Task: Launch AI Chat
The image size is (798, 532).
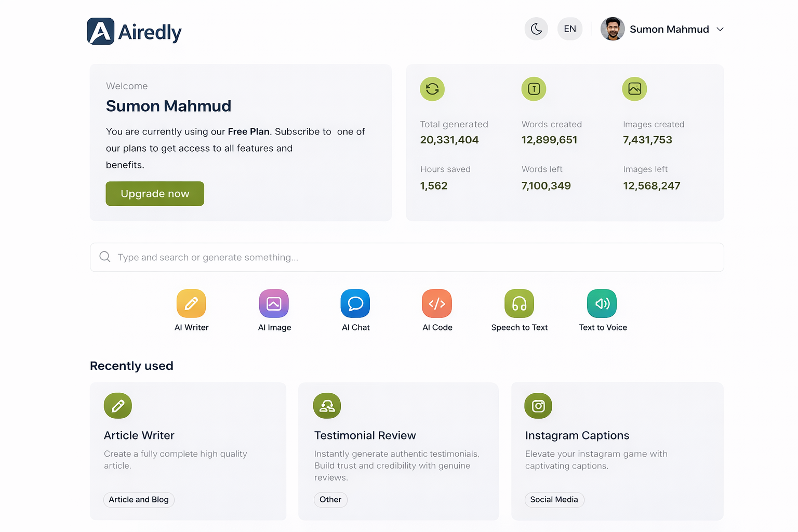Action: (355, 303)
